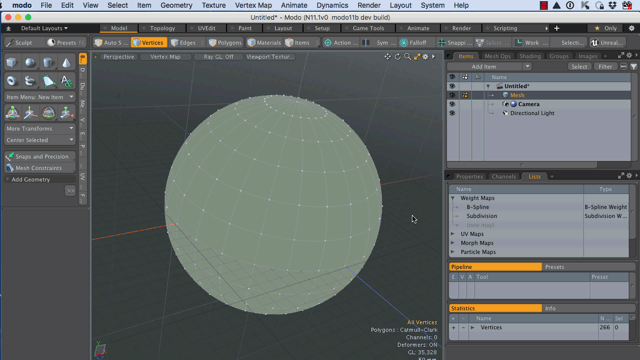Select the cube primitive tool icon

point(12,62)
